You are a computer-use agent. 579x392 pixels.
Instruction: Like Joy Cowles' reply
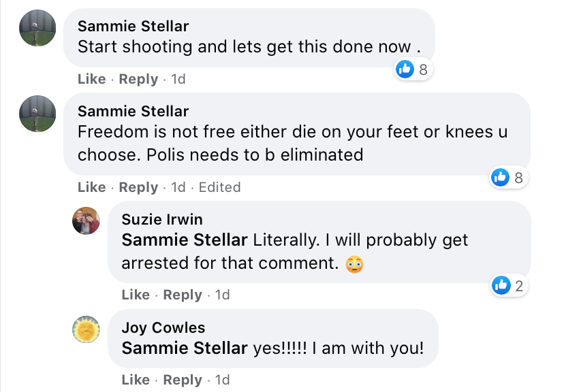(x=136, y=380)
